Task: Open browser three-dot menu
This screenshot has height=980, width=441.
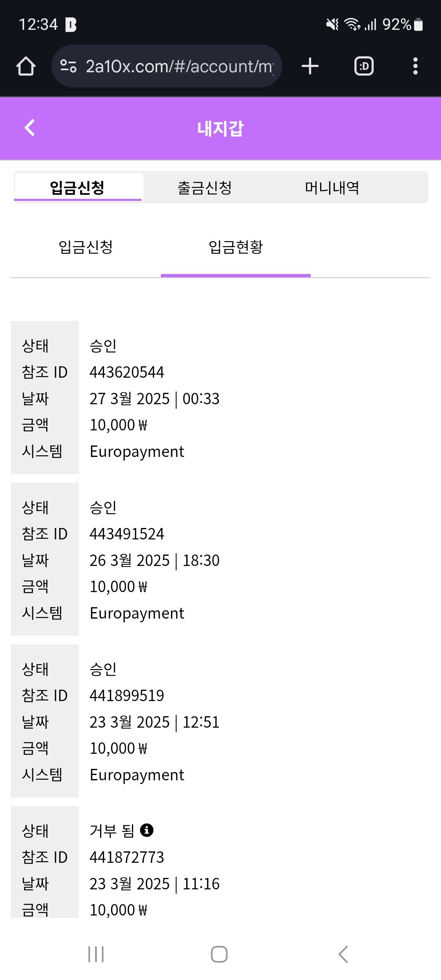Action: click(415, 66)
